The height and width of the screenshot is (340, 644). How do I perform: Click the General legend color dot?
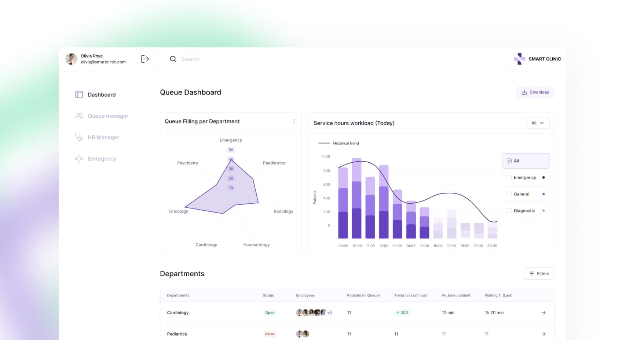pyautogui.click(x=543, y=194)
